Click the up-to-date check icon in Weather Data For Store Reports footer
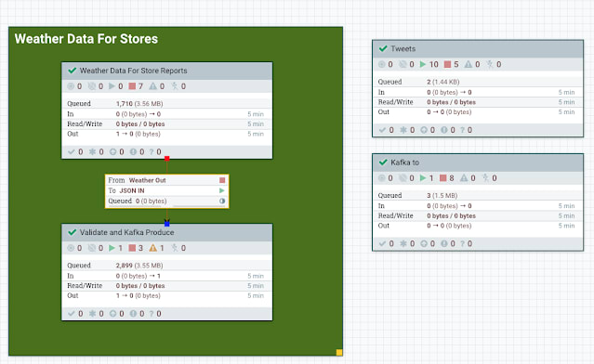The width and height of the screenshot is (594, 364). coord(72,151)
